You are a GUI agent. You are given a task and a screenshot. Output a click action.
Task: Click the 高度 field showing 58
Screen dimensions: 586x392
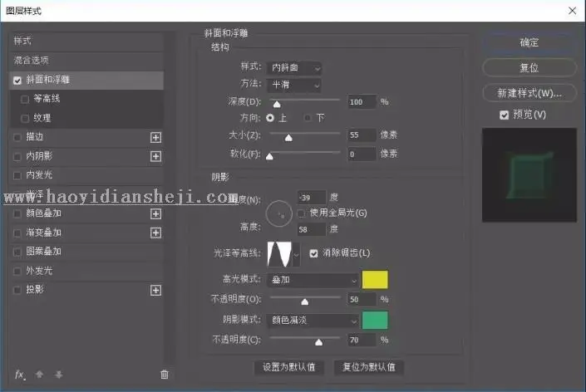click(312, 229)
